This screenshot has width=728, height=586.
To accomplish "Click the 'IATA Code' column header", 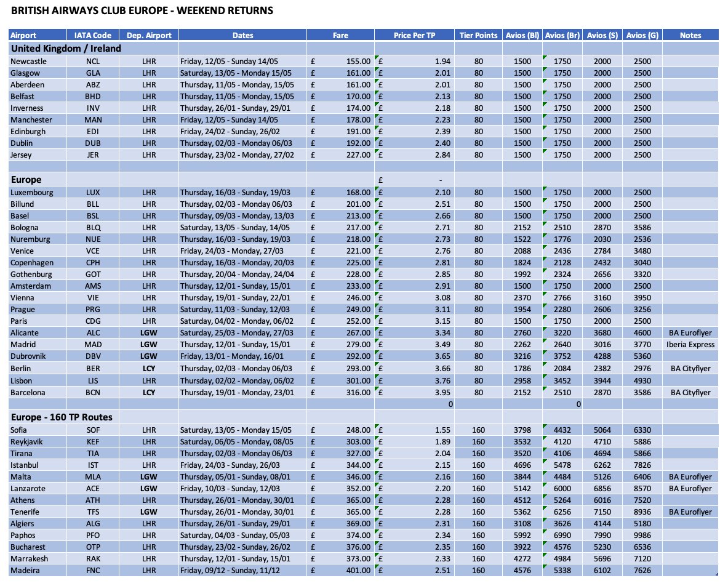I will [93, 35].
